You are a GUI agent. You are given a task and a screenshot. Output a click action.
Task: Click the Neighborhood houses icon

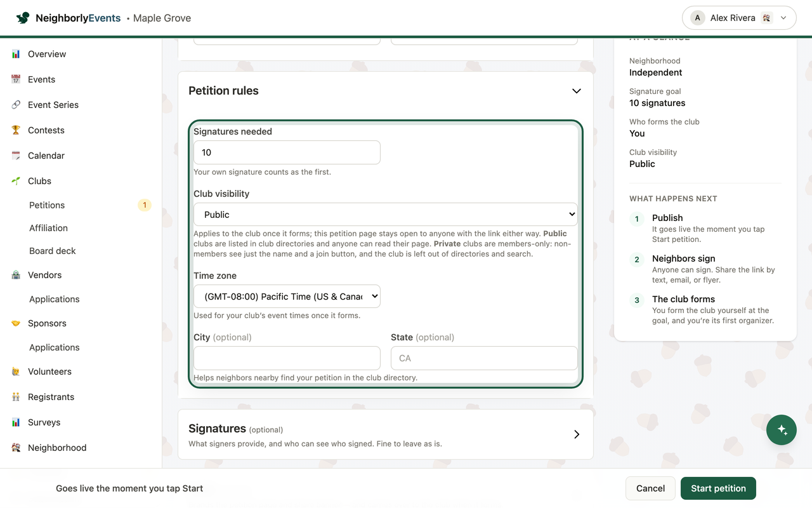[16, 448]
